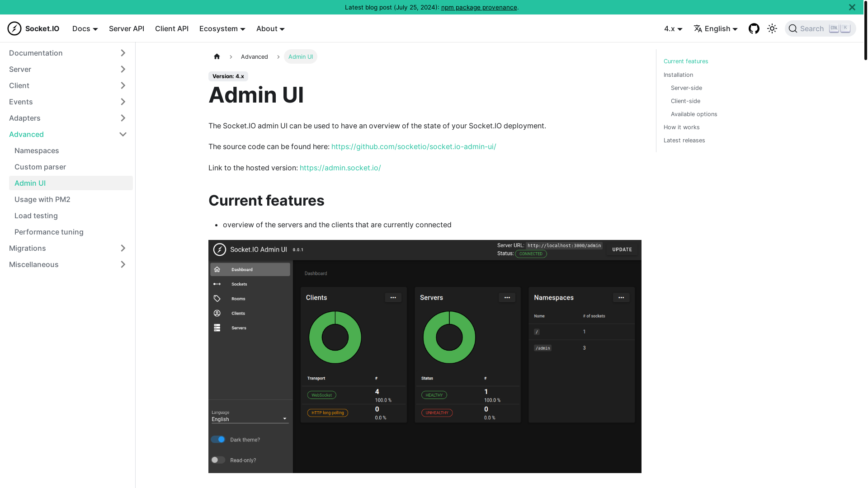The height and width of the screenshot is (488, 868).
Task: Click the search input field
Action: coord(820,28)
